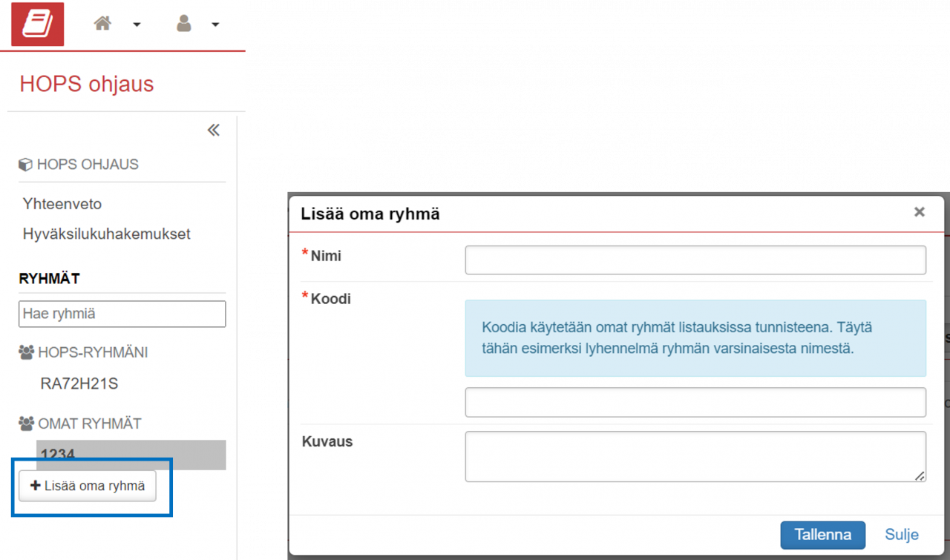Click the HOPS OHJAUS cube icon
950x560 pixels.
[x=25, y=165]
